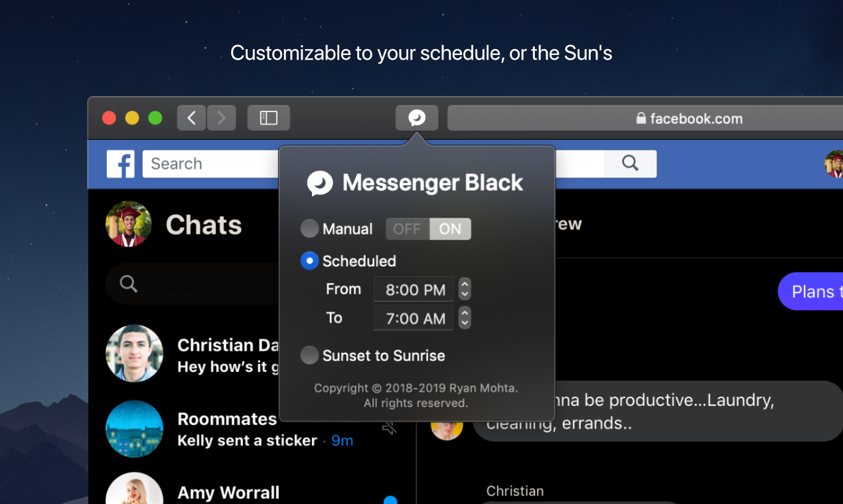Click the Messenger Black logo in the popup
843x504 pixels.
click(320, 184)
